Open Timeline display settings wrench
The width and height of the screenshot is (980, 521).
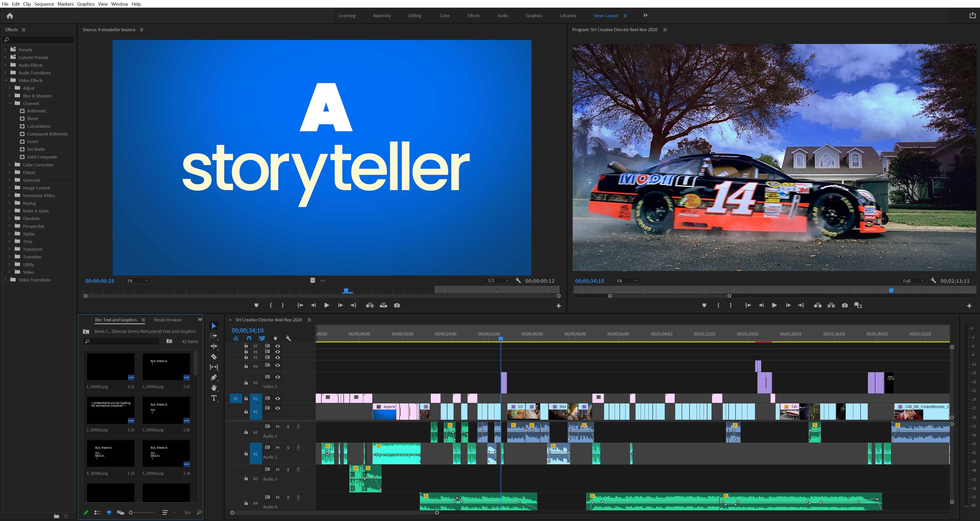tap(288, 338)
